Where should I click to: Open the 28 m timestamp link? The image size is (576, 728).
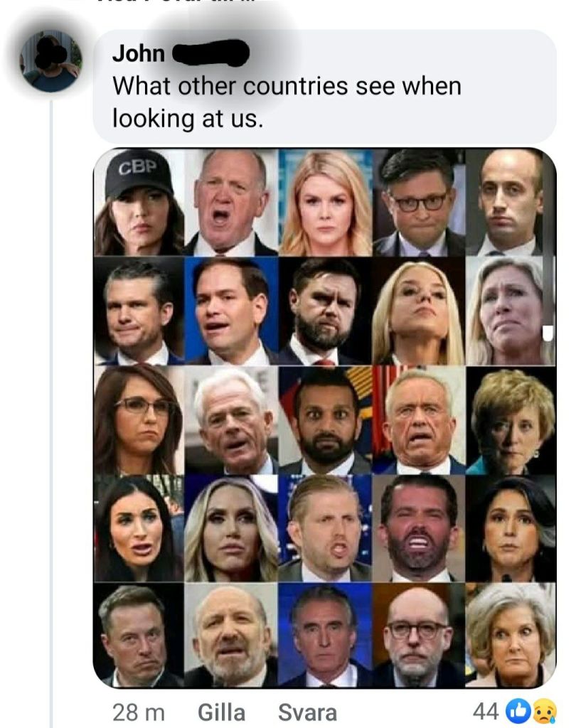click(x=138, y=712)
